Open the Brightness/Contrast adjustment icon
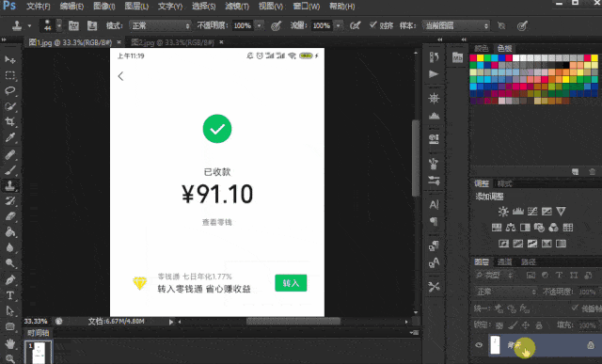Image resolution: width=602 pixels, height=364 pixels. click(x=503, y=212)
